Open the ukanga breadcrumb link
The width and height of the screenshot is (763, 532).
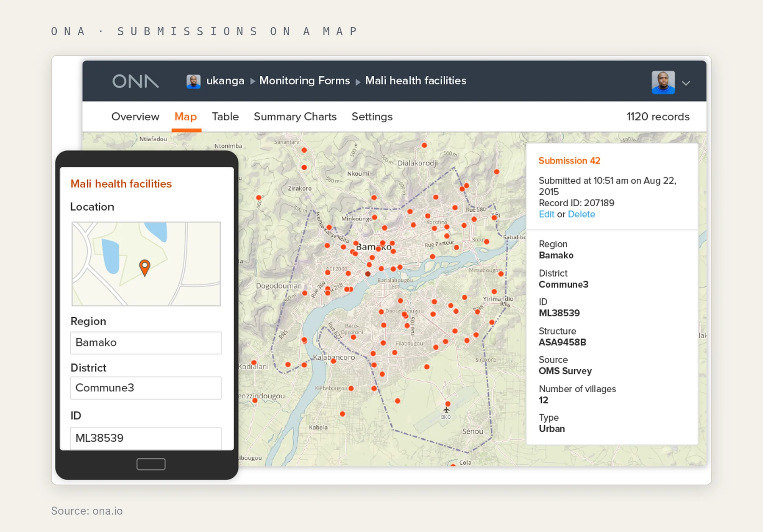(x=225, y=80)
